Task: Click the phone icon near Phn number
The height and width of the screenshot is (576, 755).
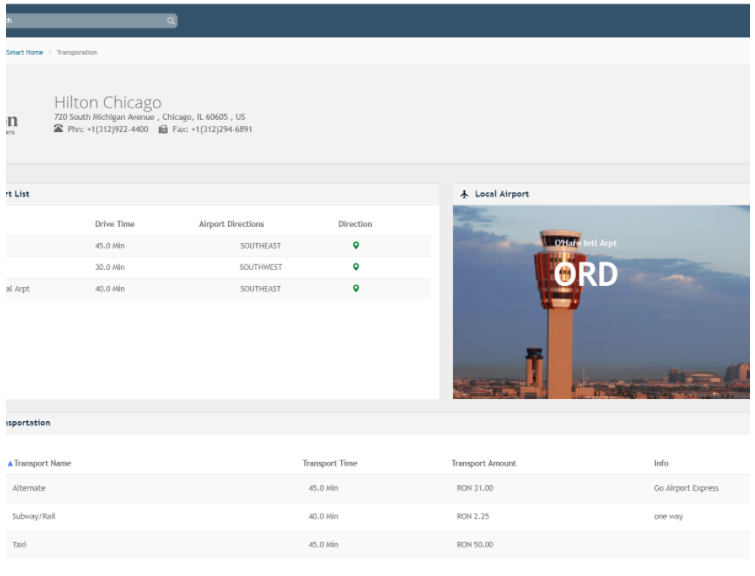Action: coord(58,129)
